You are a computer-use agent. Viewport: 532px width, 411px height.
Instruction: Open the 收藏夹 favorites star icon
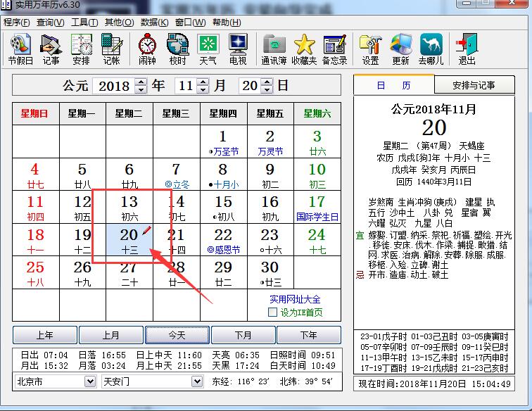[x=304, y=49]
